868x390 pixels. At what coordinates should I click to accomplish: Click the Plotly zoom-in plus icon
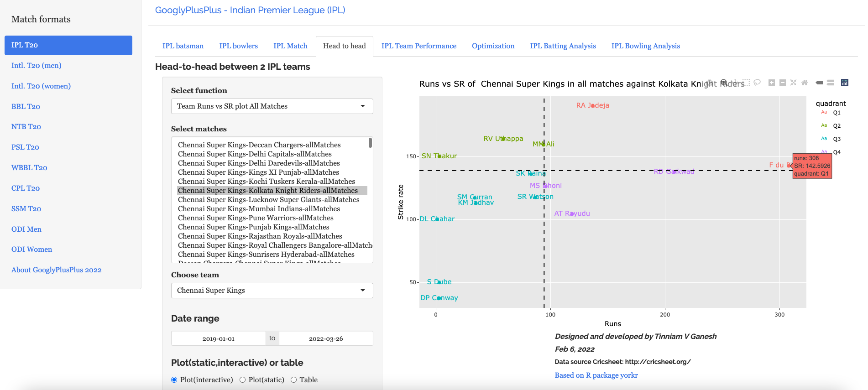[771, 83]
